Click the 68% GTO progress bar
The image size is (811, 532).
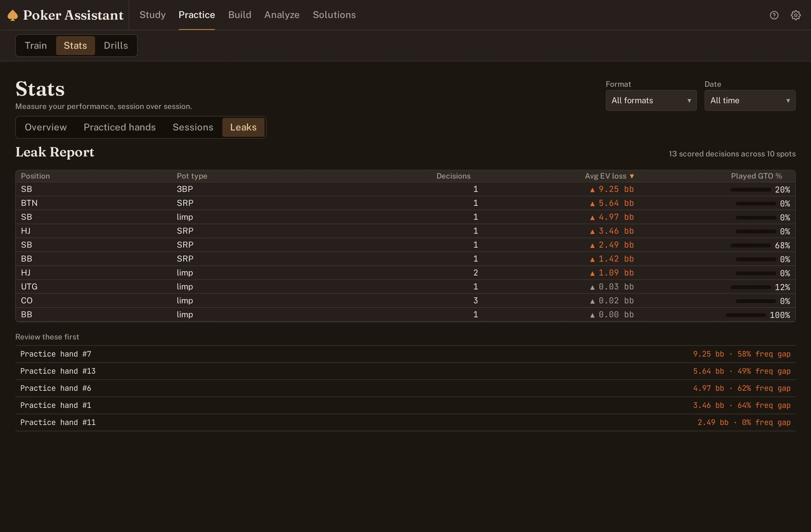pos(750,245)
